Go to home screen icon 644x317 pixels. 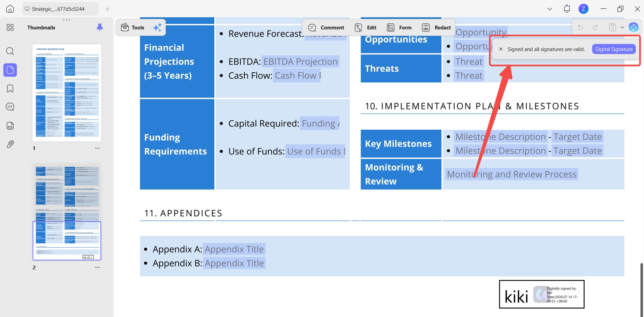click(10, 9)
